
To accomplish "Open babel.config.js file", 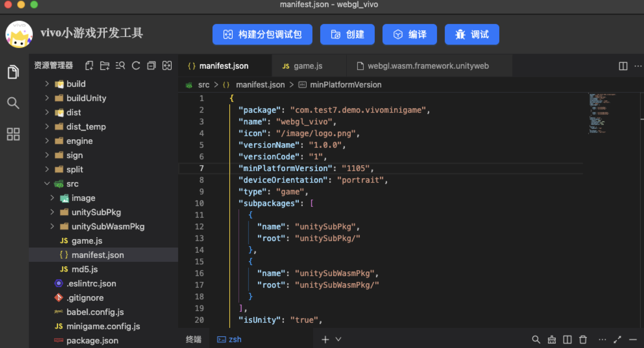I will pos(103,312).
